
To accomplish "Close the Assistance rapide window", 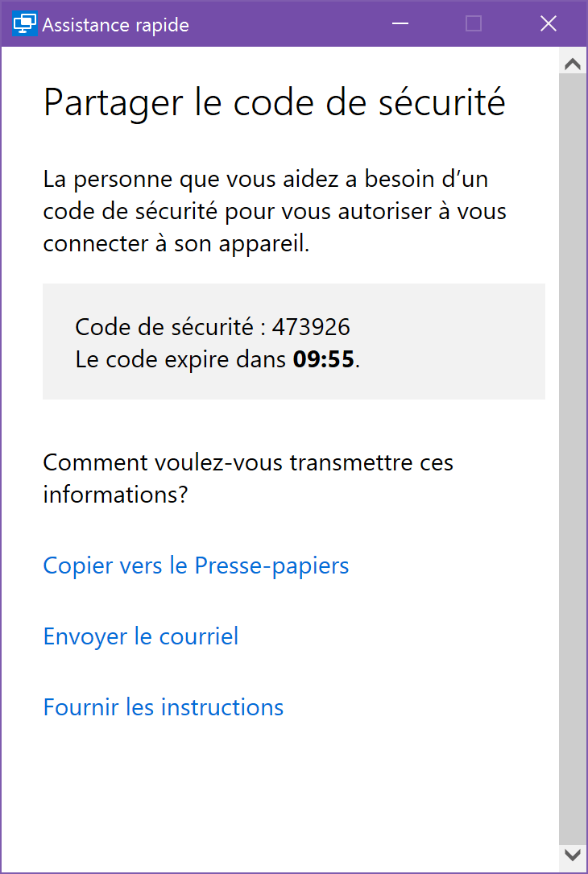I will [548, 24].
